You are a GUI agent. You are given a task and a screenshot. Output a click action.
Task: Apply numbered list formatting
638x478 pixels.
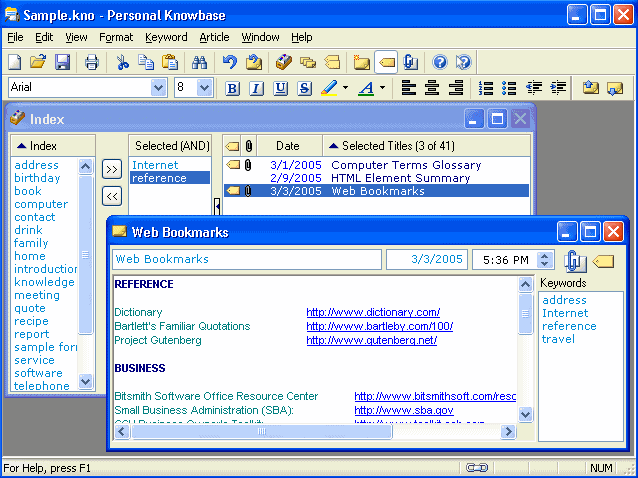[x=486, y=88]
